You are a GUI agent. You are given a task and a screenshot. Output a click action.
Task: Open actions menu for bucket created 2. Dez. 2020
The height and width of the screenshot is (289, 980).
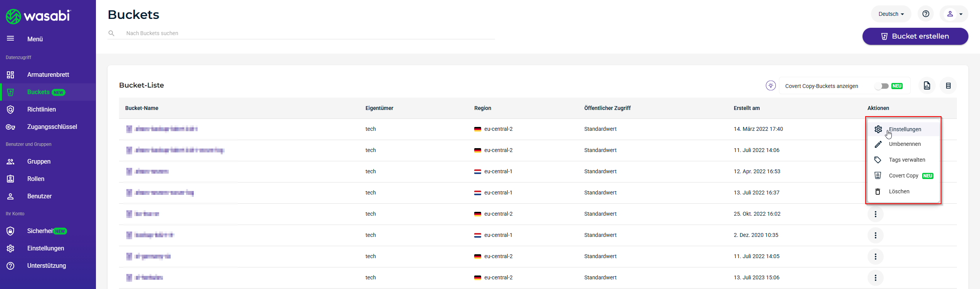875,235
